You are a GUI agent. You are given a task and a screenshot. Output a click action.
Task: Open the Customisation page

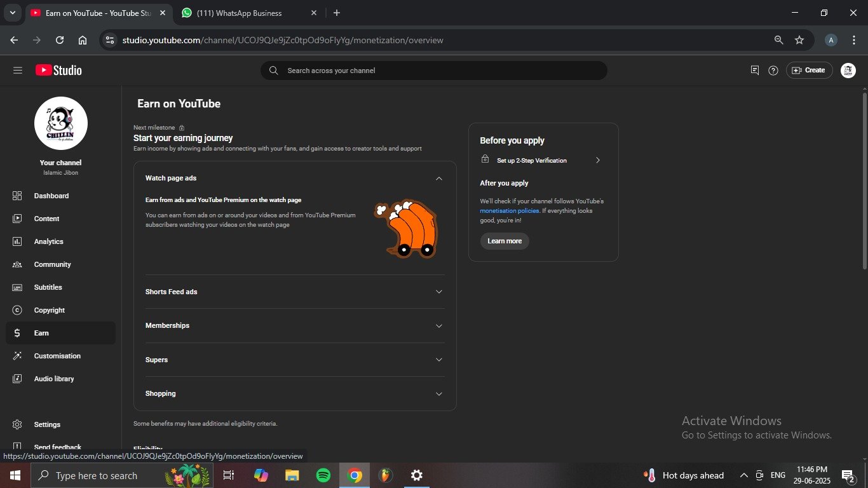click(57, 356)
